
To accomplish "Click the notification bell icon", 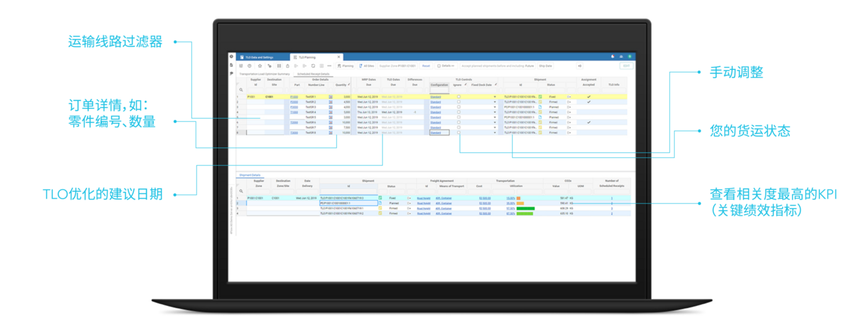I will point(613,57).
